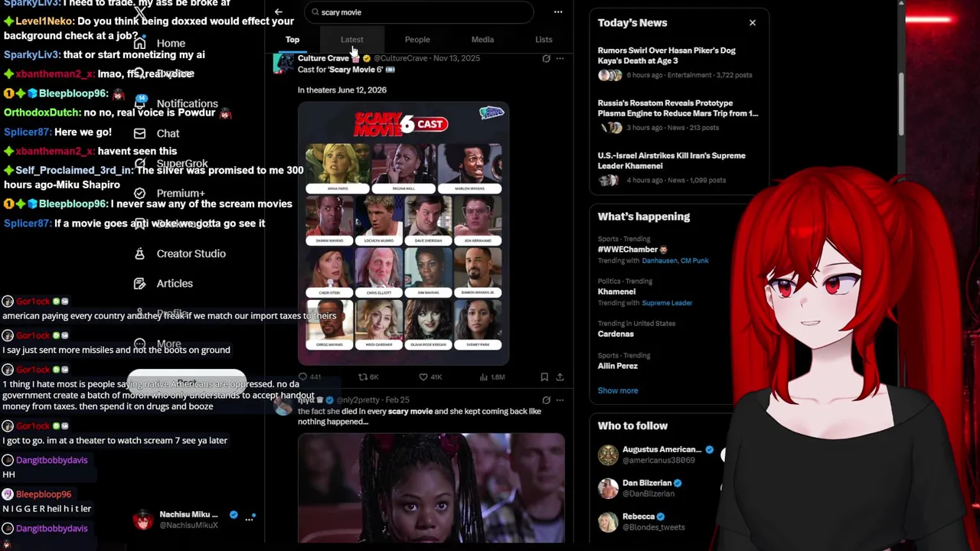Click the Creator Studio sidebar icon
The image size is (980, 551).
click(x=139, y=253)
